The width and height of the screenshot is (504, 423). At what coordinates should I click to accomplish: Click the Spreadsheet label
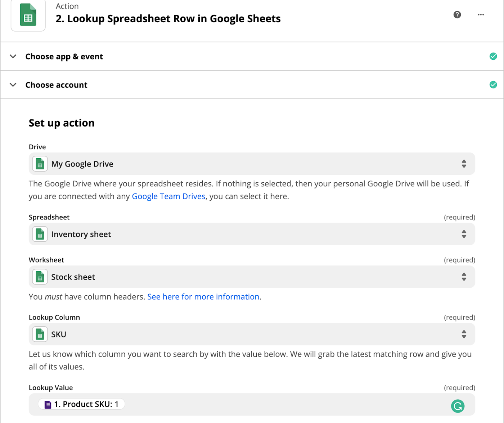coord(49,217)
